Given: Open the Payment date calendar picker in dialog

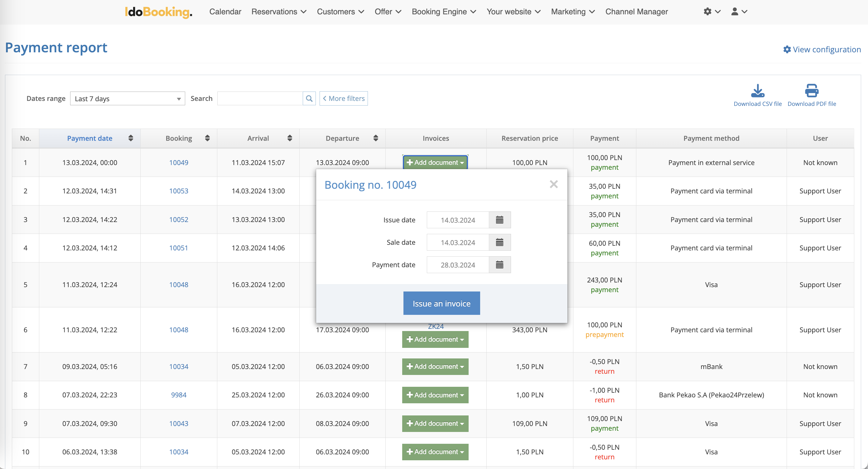Looking at the screenshot, I should (499, 265).
